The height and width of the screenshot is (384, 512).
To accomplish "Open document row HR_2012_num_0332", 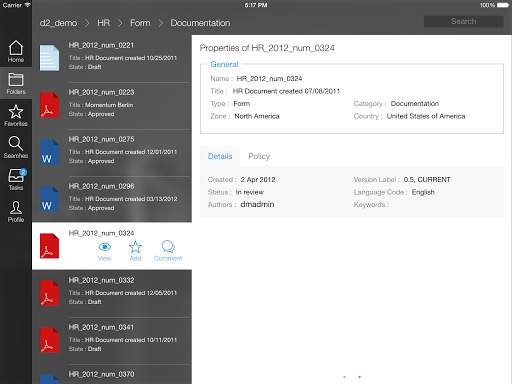I will (112, 293).
